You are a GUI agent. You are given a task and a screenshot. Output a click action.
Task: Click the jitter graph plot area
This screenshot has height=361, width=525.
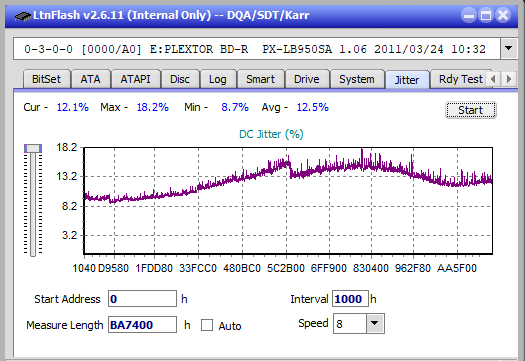[288, 200]
